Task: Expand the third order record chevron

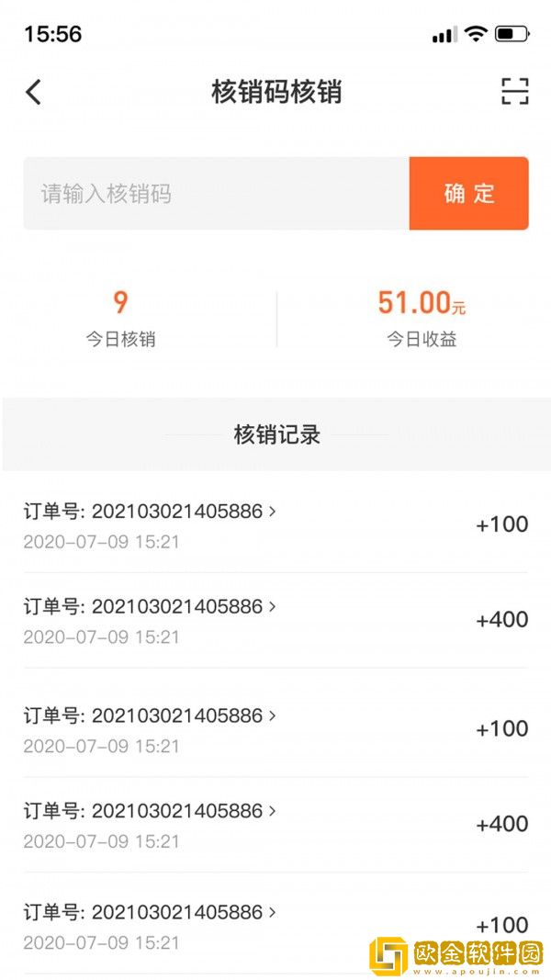Action: (272, 716)
